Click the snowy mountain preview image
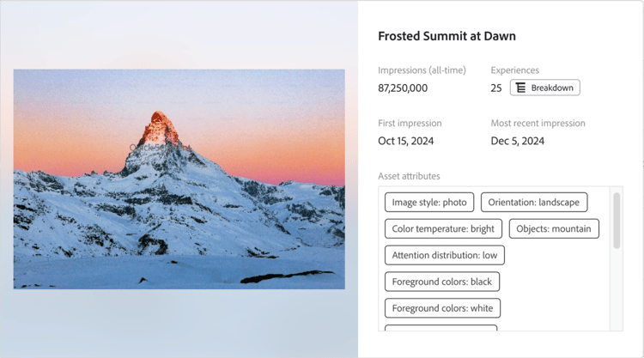 (179, 179)
